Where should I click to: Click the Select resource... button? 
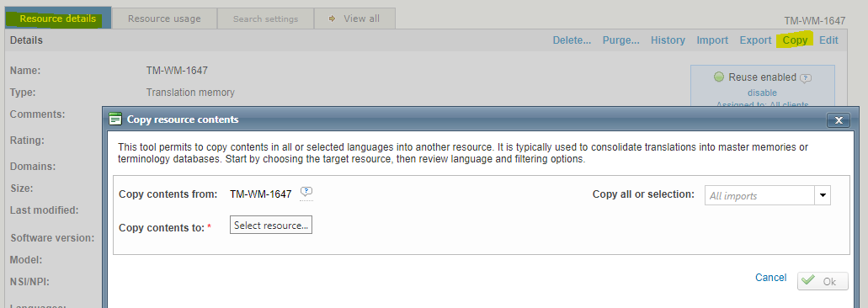271,225
